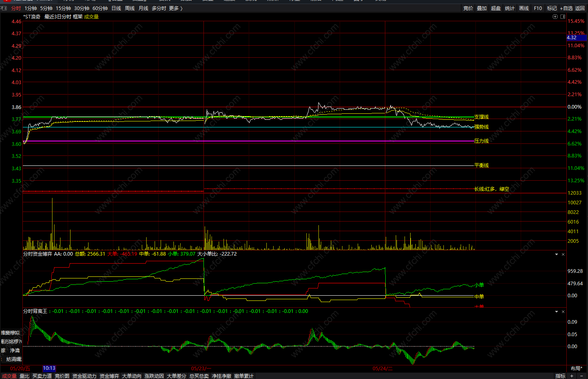Close the 分时资金博弈 indicator panel
Image resolution: width=588 pixels, height=379 pixels.
(x=563, y=254)
